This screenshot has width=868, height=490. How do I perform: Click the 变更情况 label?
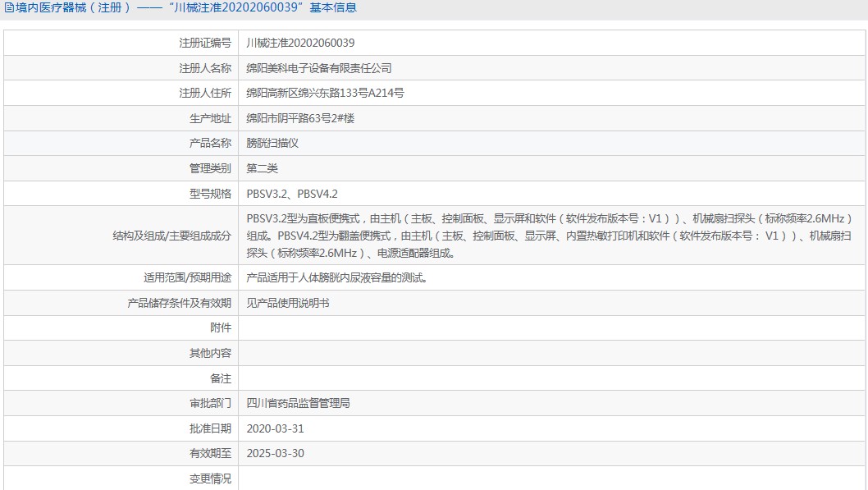210,479
